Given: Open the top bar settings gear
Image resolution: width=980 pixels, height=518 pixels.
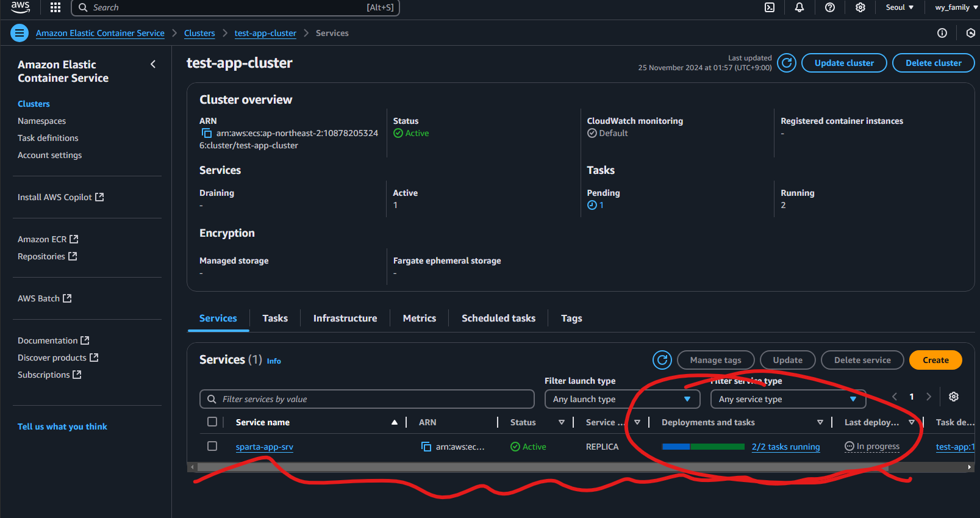Looking at the screenshot, I should (x=860, y=7).
